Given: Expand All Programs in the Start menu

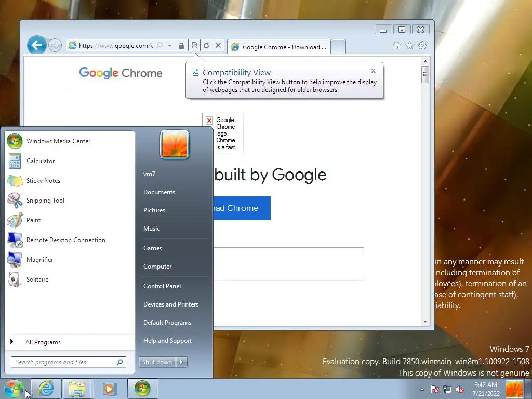Looking at the screenshot, I should click(x=70, y=342).
